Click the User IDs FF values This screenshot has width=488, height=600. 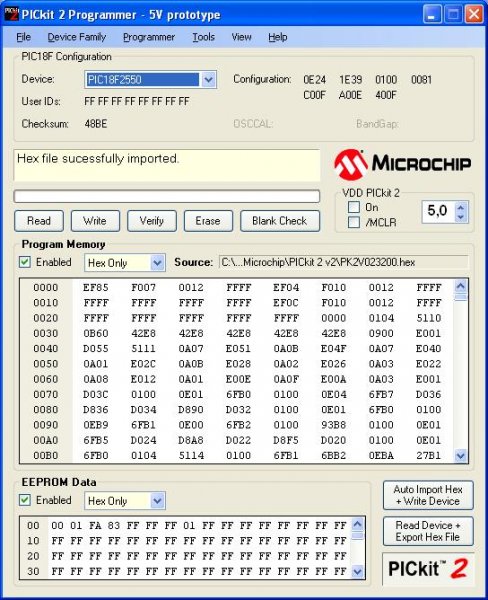[x=137, y=101]
